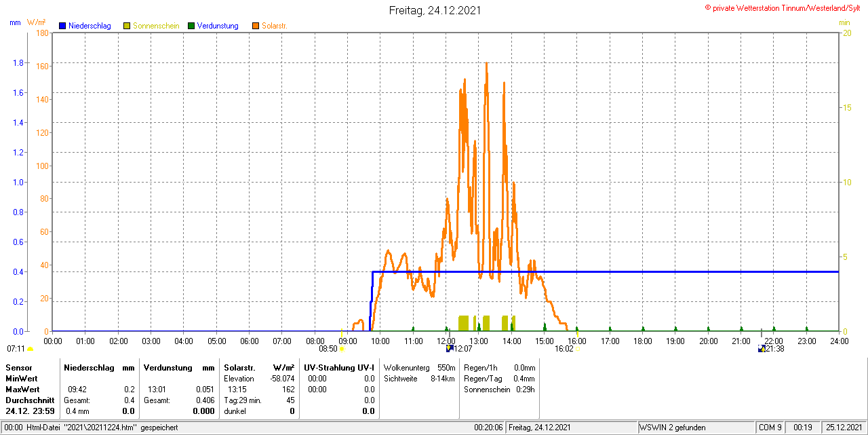Click the 24.12. 23:59 timestamp
The height and width of the screenshot is (435, 868).
coord(30,411)
